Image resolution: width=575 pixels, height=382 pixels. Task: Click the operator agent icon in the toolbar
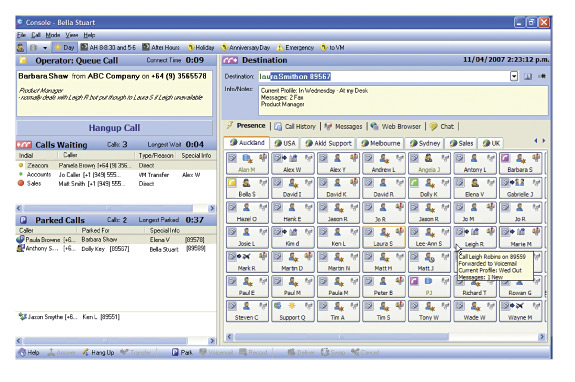[x=21, y=48]
